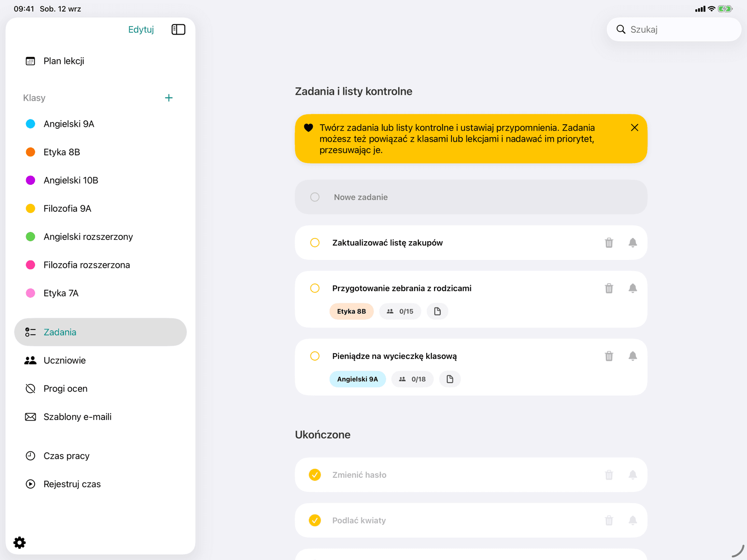Viewport: 747px width, 560px height.
Task: Click the orange dot of Etyka 8B
Action: tap(30, 152)
